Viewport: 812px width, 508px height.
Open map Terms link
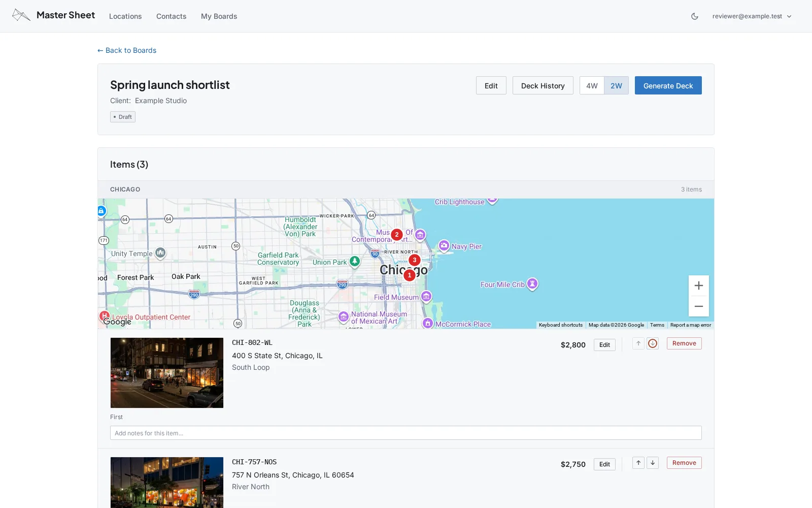657,325
